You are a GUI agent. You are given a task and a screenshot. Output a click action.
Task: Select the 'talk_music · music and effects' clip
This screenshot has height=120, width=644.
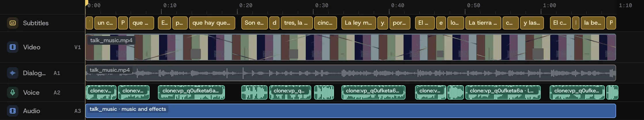351,111
